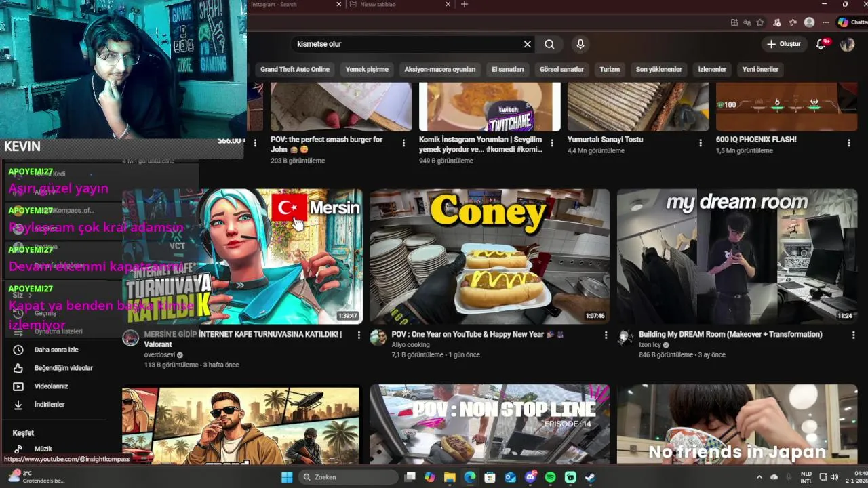Open Edge Copilot chat button

(x=852, y=22)
